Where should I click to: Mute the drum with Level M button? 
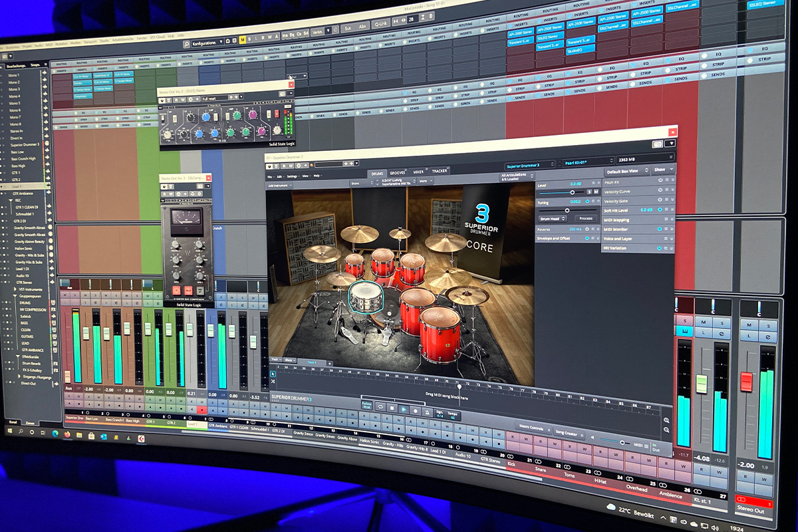point(596,192)
